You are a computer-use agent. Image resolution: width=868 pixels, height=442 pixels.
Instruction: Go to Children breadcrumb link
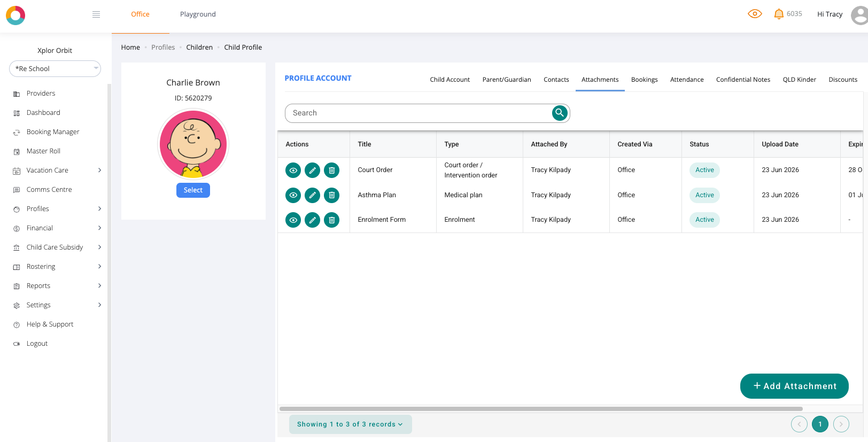199,48
